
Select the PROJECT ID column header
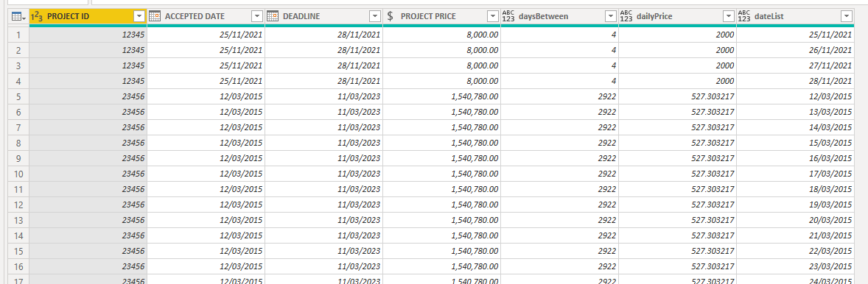[88, 17]
